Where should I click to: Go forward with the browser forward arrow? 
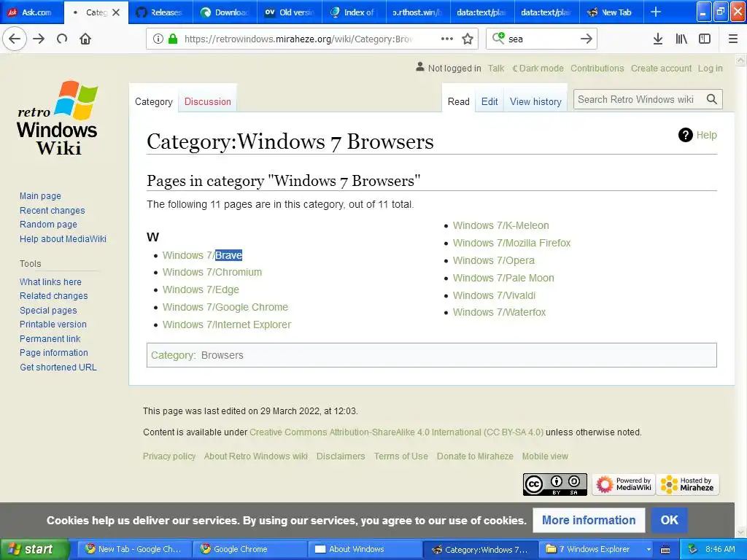39,39
